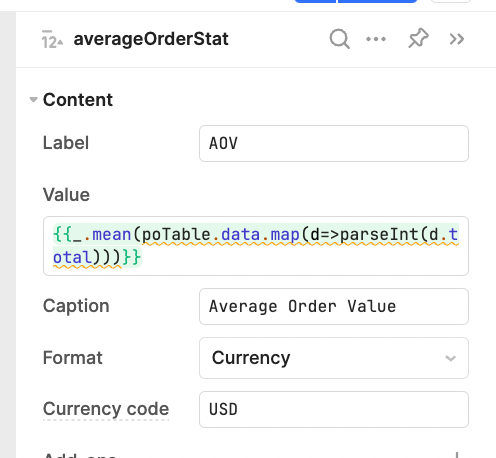
Task: Edit the Label field containing AOV
Action: pyautogui.click(x=334, y=144)
